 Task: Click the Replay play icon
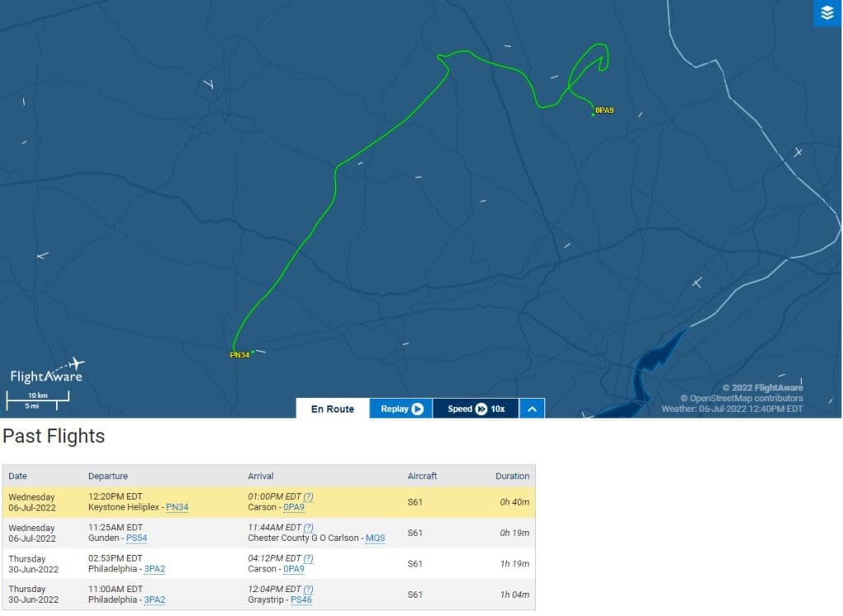(417, 408)
